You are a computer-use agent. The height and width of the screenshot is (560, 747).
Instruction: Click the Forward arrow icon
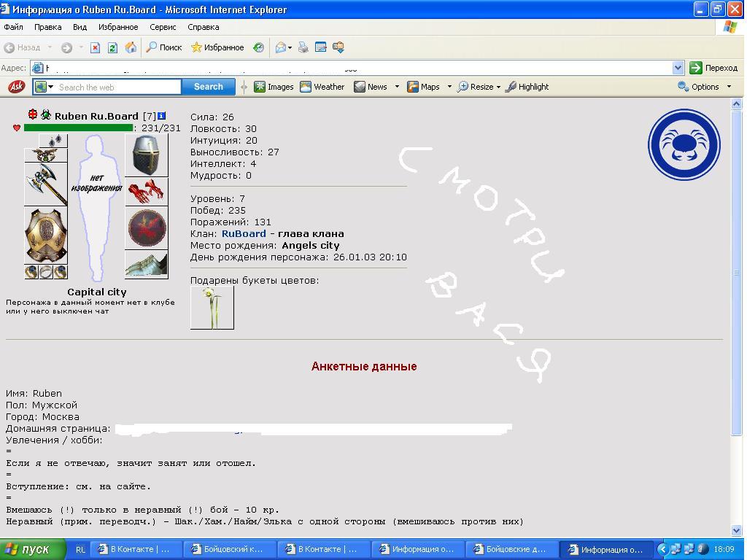pos(66,47)
